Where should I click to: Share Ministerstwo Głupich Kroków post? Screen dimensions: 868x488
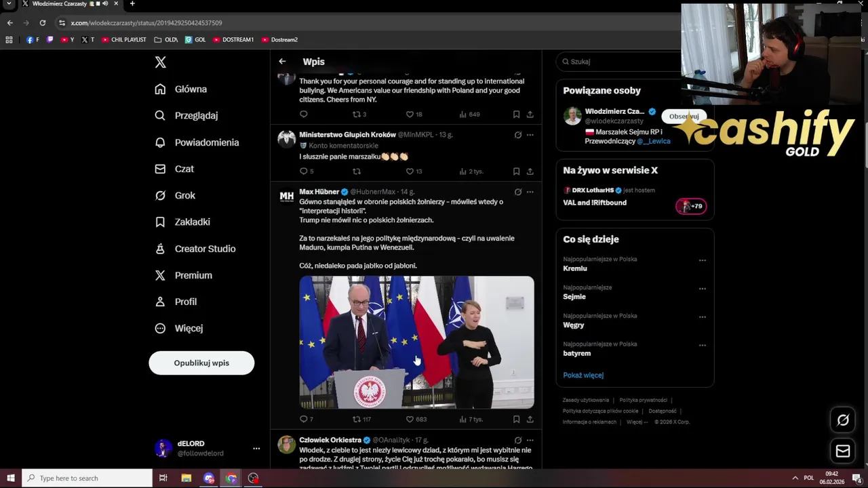tap(530, 171)
